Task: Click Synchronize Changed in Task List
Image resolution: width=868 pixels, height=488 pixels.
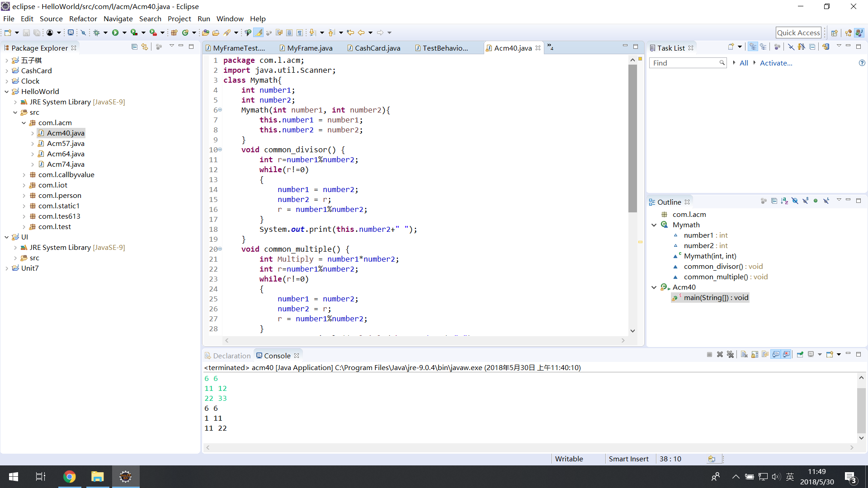Action: pos(826,47)
